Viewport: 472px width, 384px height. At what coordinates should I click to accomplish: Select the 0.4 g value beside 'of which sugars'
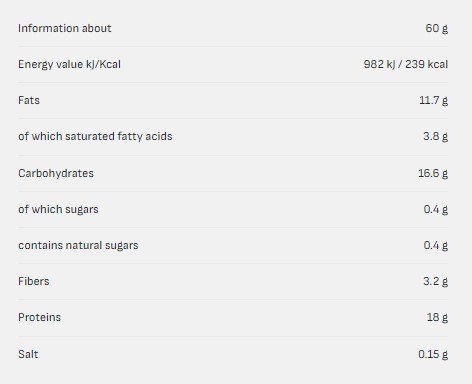click(x=436, y=209)
